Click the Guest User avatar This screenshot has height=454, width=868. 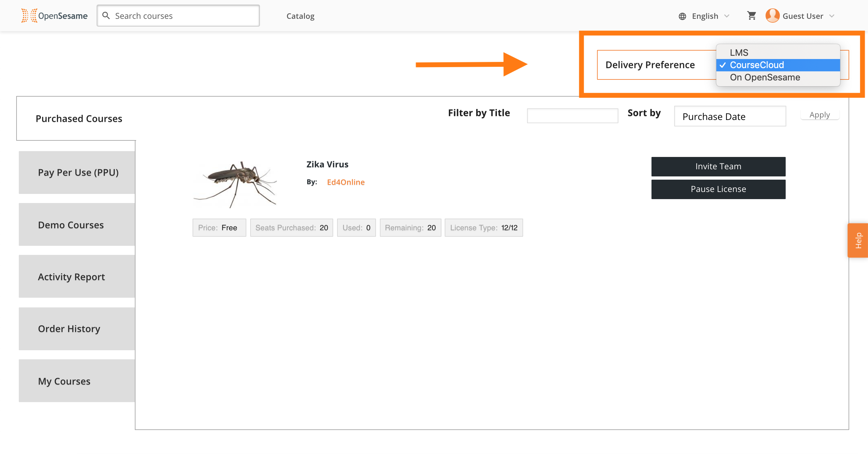tap(772, 16)
